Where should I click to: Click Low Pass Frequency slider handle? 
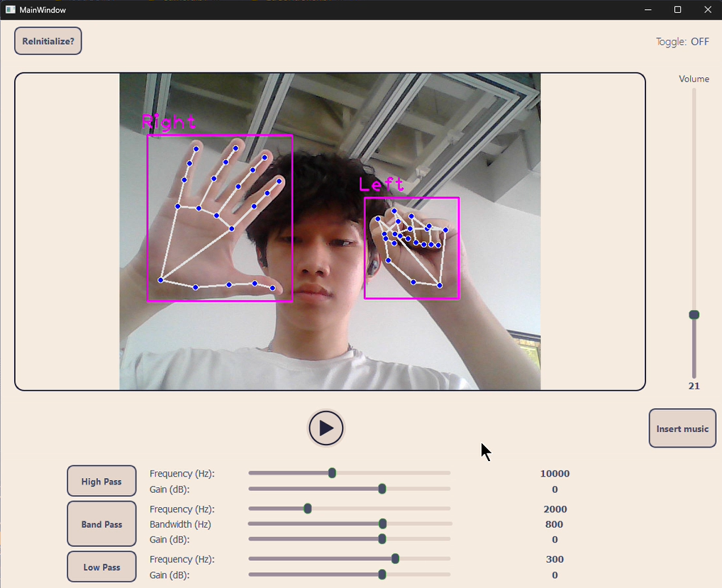396,559
